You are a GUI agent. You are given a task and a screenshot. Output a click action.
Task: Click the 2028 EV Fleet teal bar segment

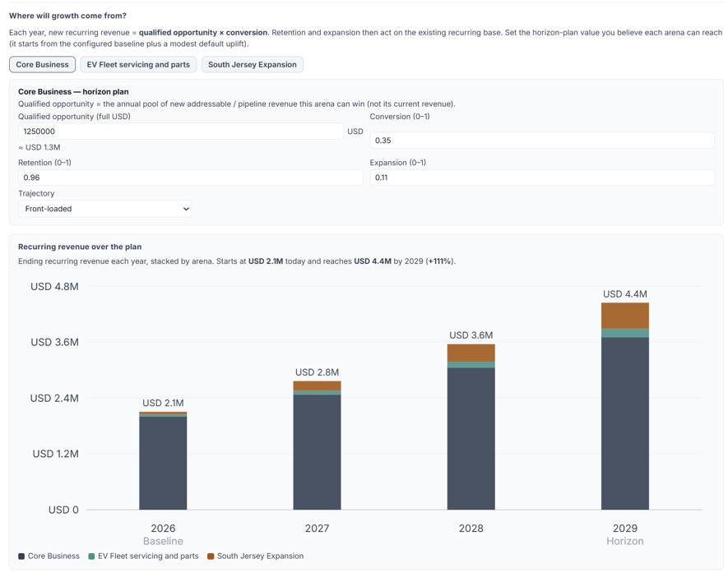[x=471, y=365]
